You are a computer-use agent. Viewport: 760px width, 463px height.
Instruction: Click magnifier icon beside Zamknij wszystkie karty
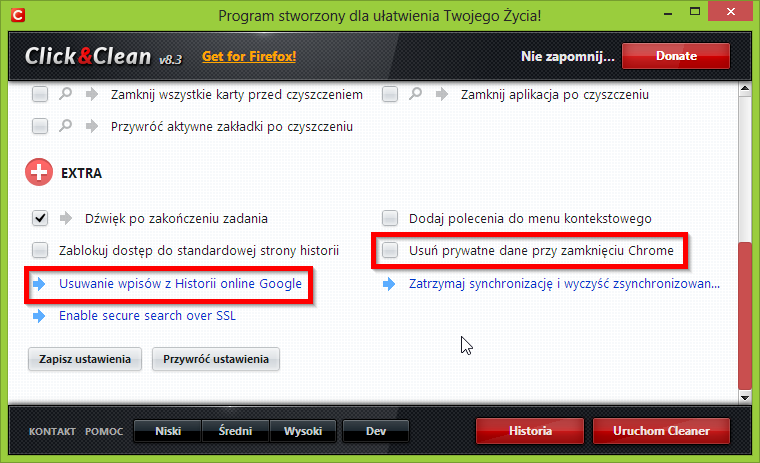65,94
